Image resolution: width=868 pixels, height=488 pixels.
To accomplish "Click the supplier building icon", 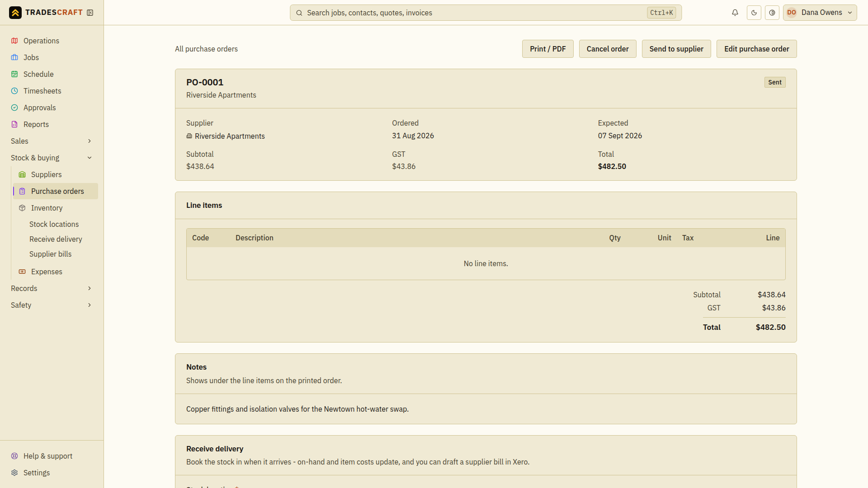I will (x=189, y=136).
